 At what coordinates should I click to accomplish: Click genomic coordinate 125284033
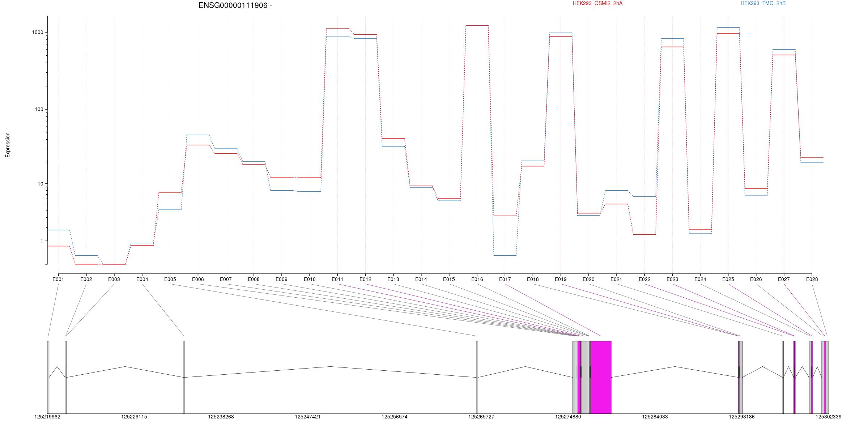655,417
